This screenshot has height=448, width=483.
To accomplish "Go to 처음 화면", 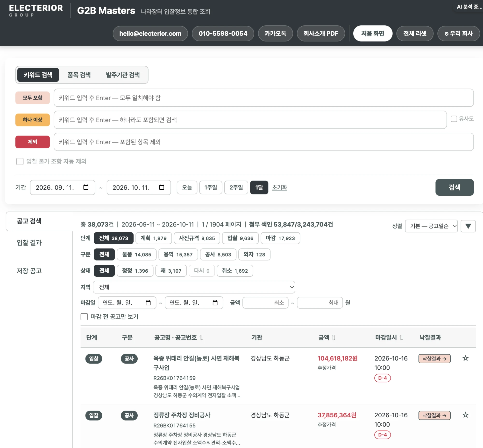I will (x=373, y=34).
